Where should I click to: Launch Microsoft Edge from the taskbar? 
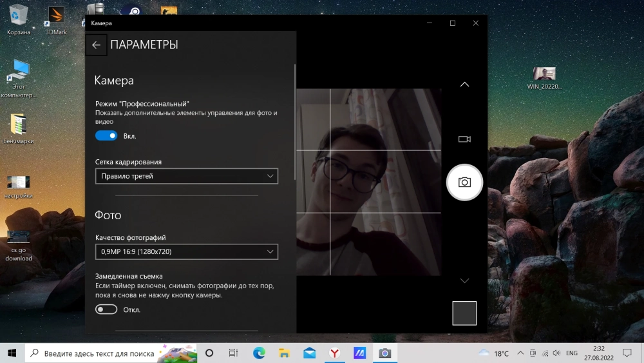pyautogui.click(x=259, y=353)
